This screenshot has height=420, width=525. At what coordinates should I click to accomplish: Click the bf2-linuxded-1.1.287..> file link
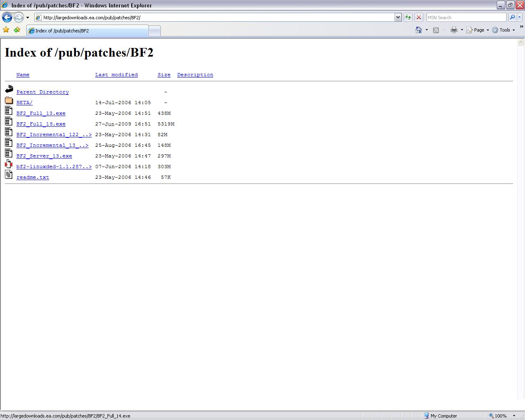coord(54,167)
